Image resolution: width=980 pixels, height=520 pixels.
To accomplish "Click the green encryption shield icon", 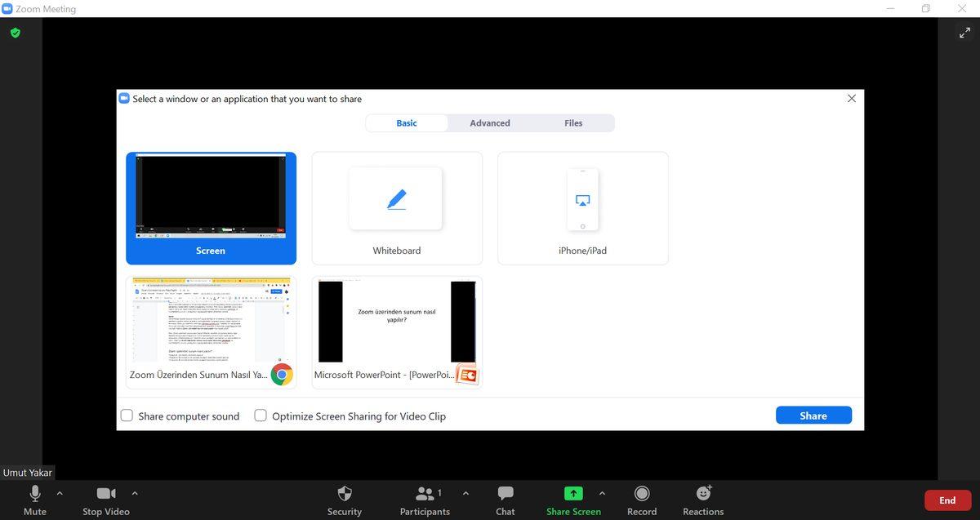I will click(15, 33).
